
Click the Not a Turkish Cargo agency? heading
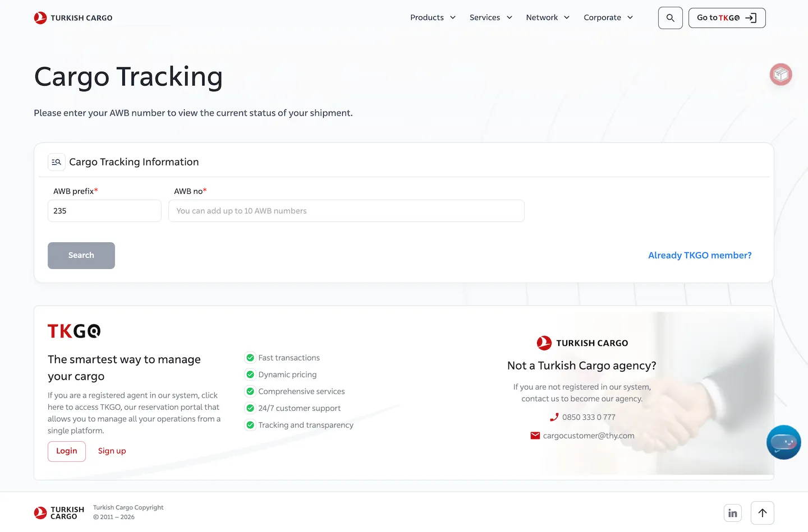pos(582,366)
